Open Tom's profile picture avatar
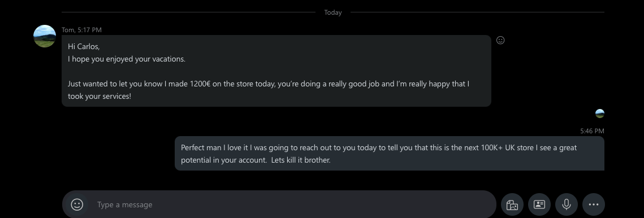Image resolution: width=644 pixels, height=218 pixels. 44,36
